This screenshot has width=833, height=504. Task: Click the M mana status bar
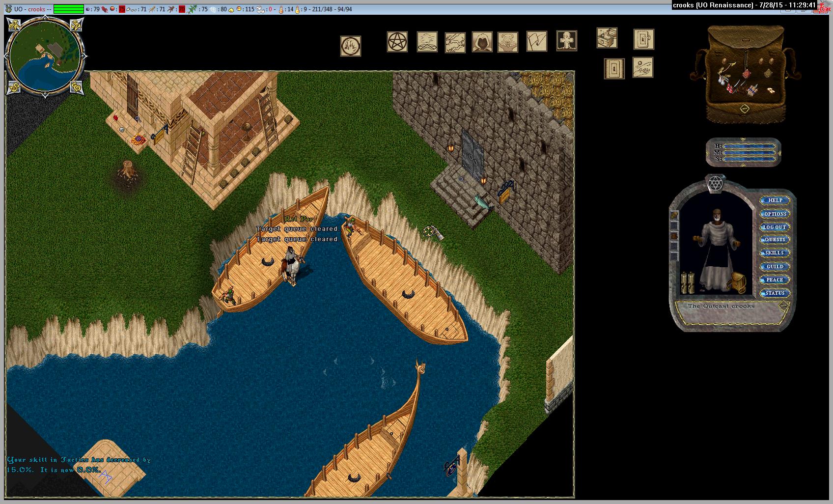coord(750,152)
